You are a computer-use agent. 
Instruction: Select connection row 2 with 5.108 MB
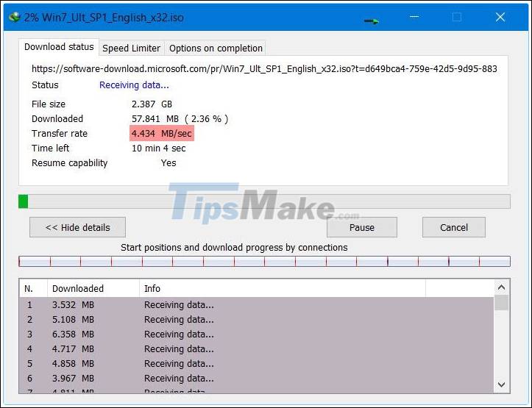[257, 320]
